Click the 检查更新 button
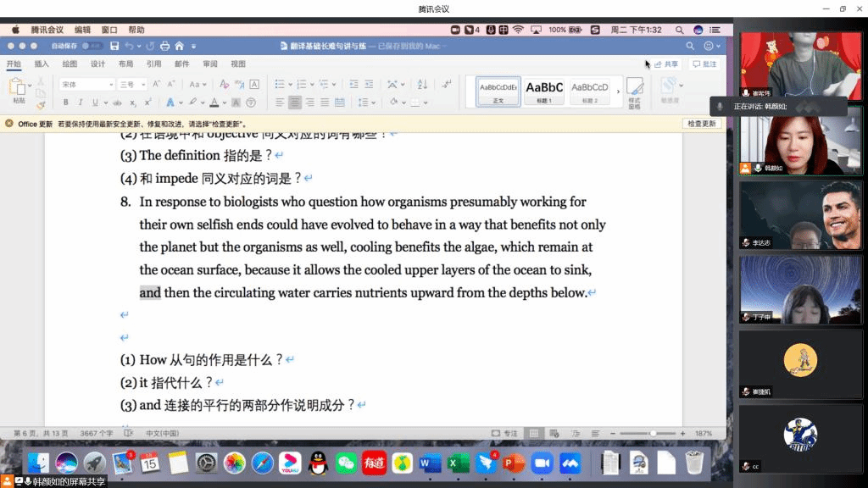The image size is (868, 488). click(x=701, y=124)
